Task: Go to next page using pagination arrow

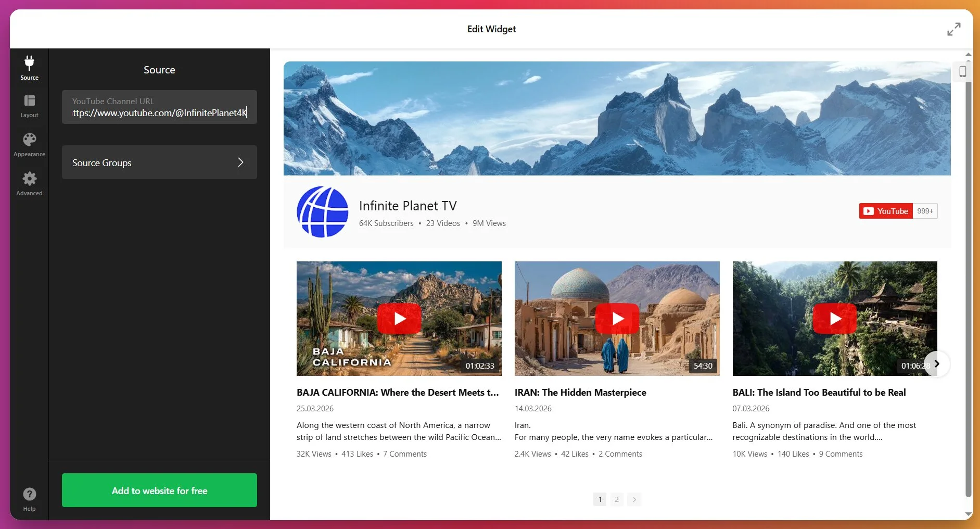Action: [634, 499]
